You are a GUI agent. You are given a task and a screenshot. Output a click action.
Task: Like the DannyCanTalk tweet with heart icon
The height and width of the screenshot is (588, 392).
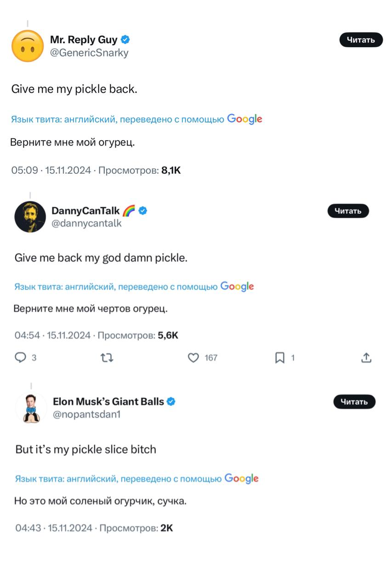point(193,358)
